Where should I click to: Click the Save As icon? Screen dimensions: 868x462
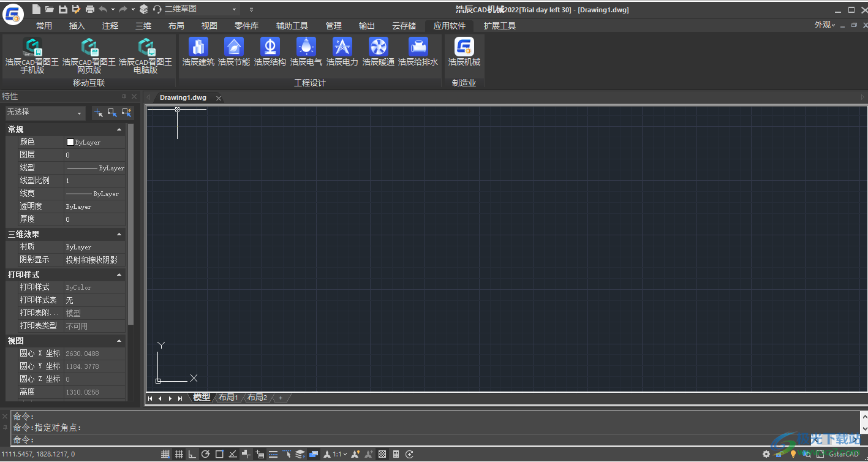pyautogui.click(x=76, y=9)
